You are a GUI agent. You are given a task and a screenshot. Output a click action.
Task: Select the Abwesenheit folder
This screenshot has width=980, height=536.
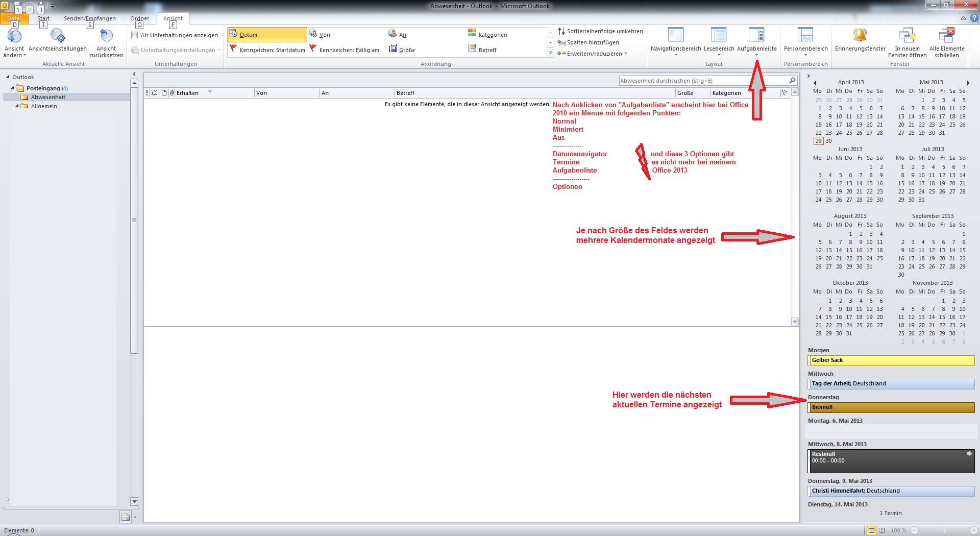(48, 97)
